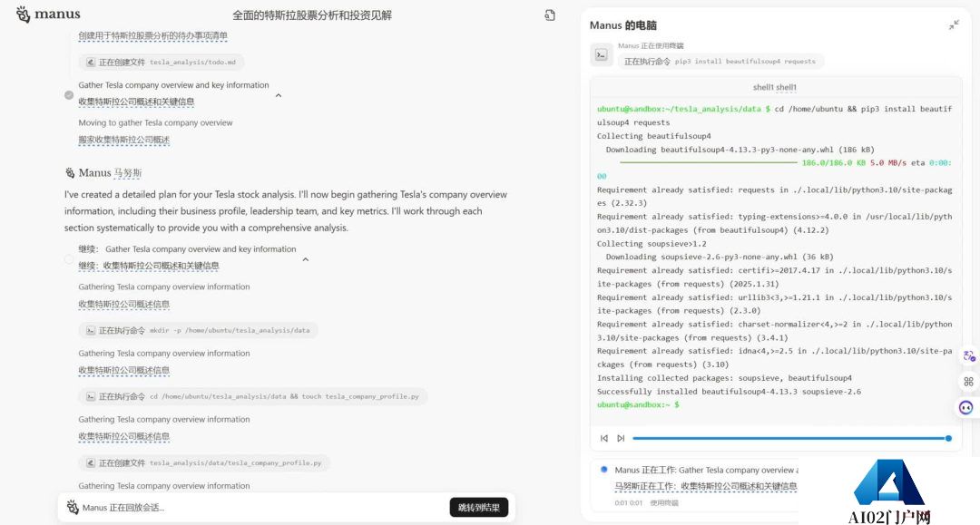Click the 搬家收集特斯拉公司概述 text
980x525 pixels.
pos(123,140)
